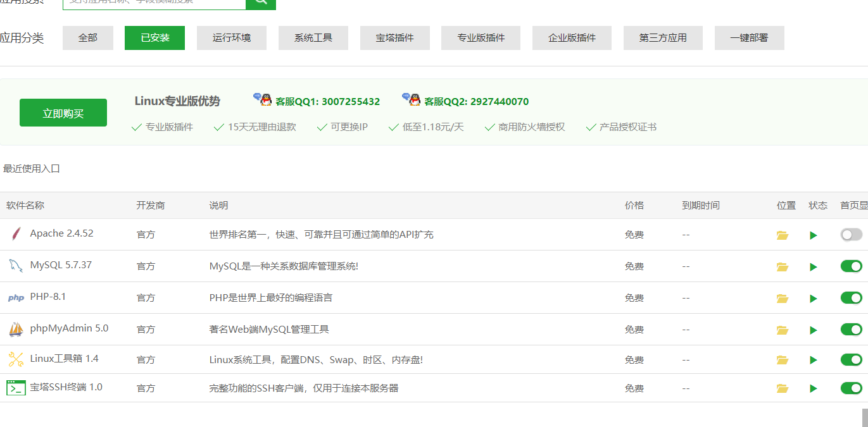This screenshot has width=868, height=427.
Task: Click the 低至1.18元/天 benefit text
Action: pyautogui.click(x=433, y=127)
